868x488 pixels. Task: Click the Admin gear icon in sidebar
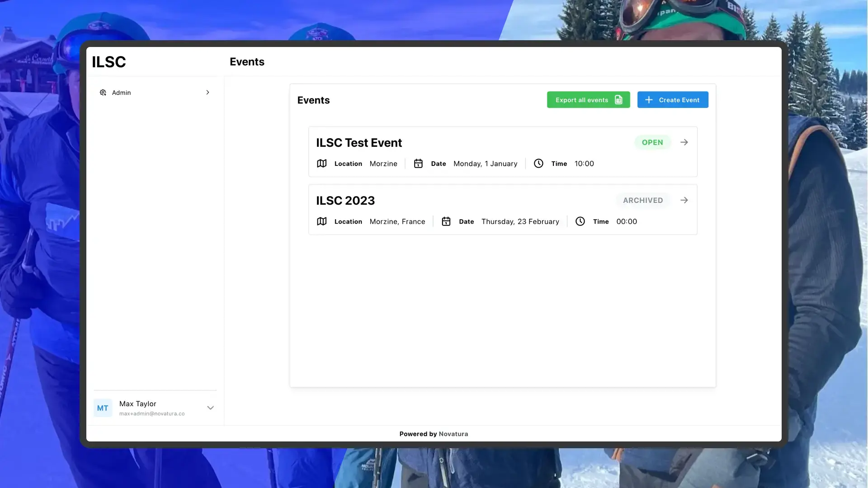[103, 93]
